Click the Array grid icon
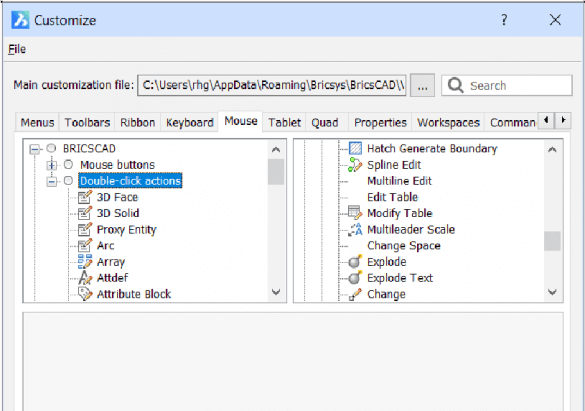585x411 pixels. [x=85, y=261]
